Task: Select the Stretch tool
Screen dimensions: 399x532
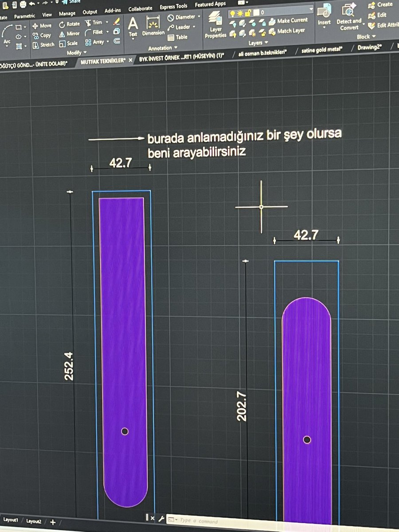Action: 43,45
